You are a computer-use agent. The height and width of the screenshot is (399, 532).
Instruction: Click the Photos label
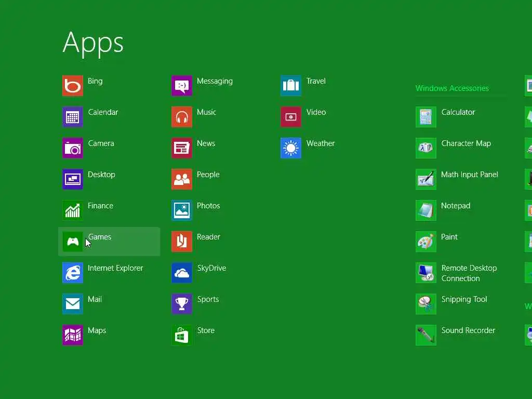[x=208, y=206]
